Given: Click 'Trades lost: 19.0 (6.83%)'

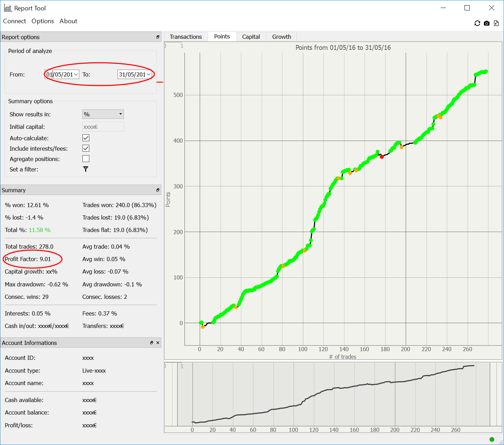Looking at the screenshot, I should point(116,217).
